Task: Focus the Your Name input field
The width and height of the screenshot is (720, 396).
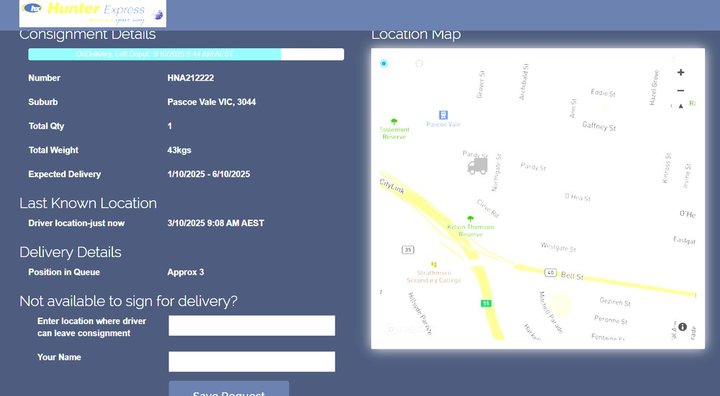Action: (x=252, y=362)
